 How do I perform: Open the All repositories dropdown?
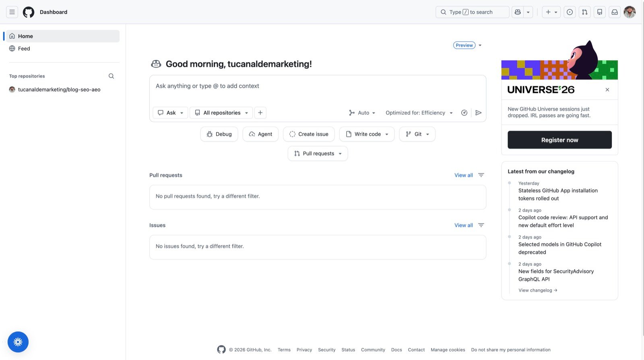click(x=221, y=113)
